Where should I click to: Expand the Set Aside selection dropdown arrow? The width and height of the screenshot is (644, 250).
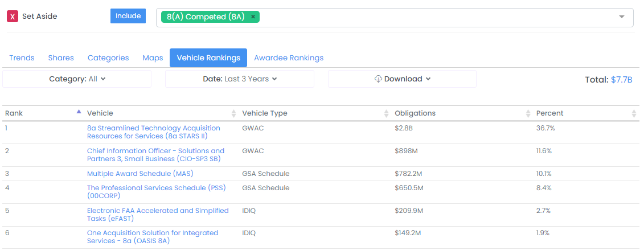[622, 17]
